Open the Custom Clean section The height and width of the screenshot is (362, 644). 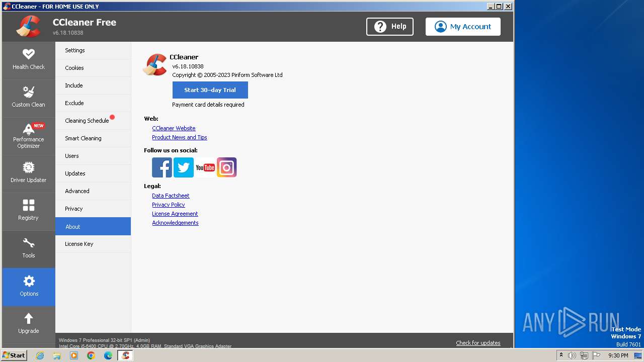[x=29, y=98]
